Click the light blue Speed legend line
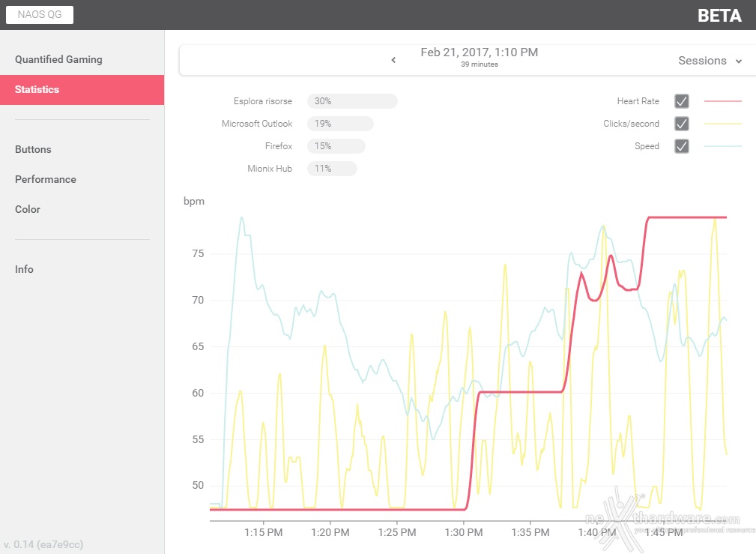 point(723,145)
